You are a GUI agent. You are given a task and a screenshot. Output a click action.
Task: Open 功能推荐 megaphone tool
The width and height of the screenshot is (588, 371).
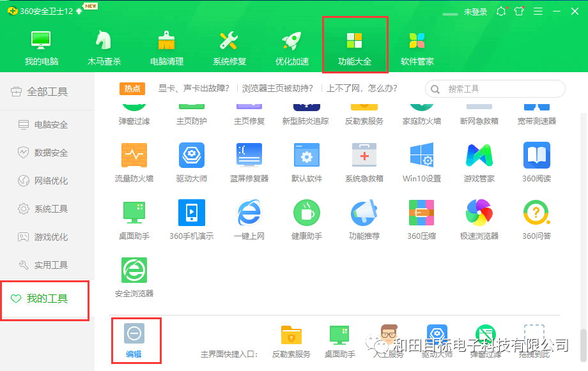(364, 220)
